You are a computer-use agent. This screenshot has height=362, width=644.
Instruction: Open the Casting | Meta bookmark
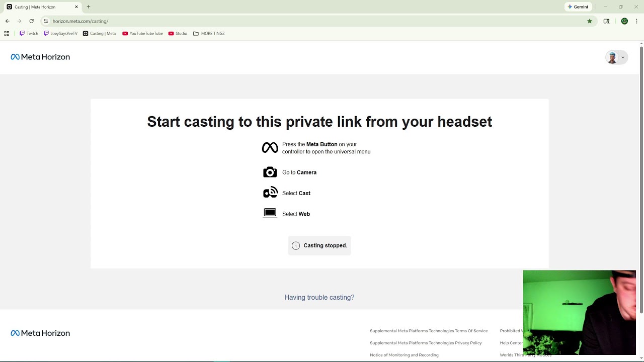[x=99, y=34]
